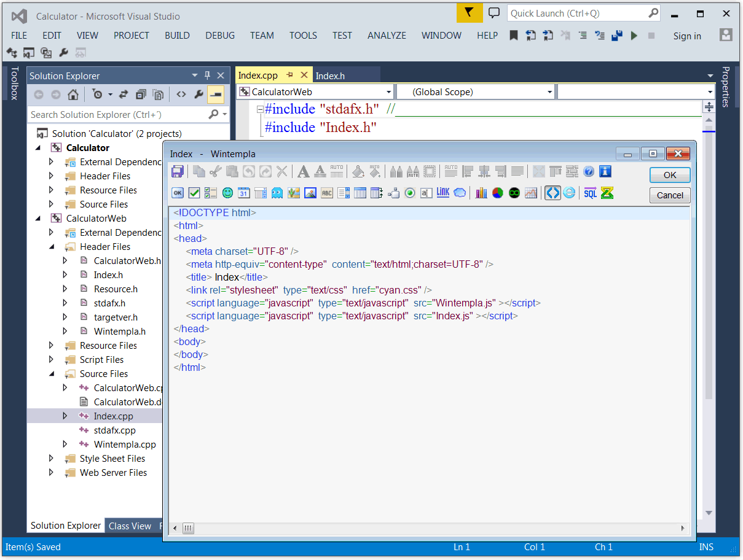Select Wintempla.h in Header Files
This screenshot has width=743, height=560.
(x=120, y=332)
